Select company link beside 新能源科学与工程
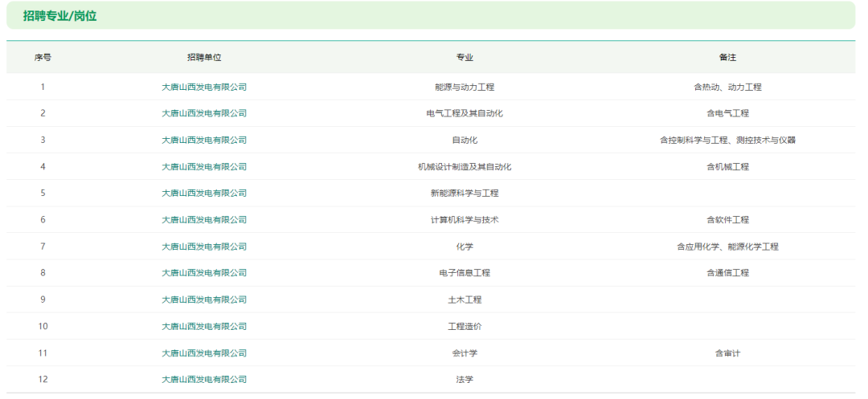 (x=204, y=193)
